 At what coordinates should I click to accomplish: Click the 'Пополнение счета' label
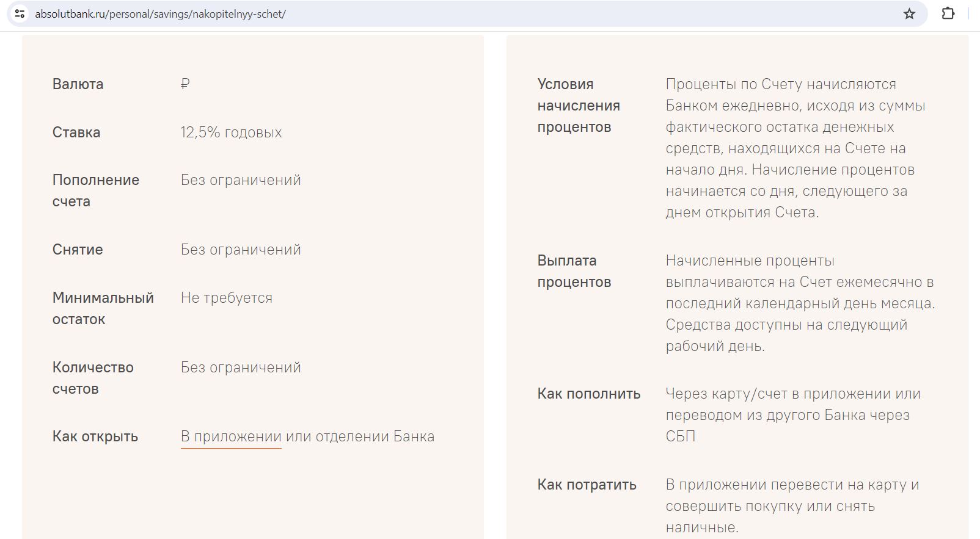pos(95,190)
